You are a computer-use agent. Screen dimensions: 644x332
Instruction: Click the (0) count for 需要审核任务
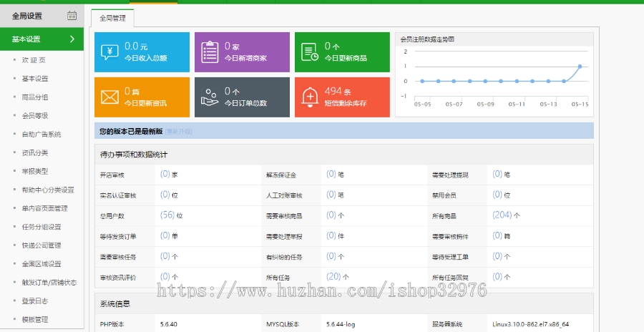click(165, 256)
